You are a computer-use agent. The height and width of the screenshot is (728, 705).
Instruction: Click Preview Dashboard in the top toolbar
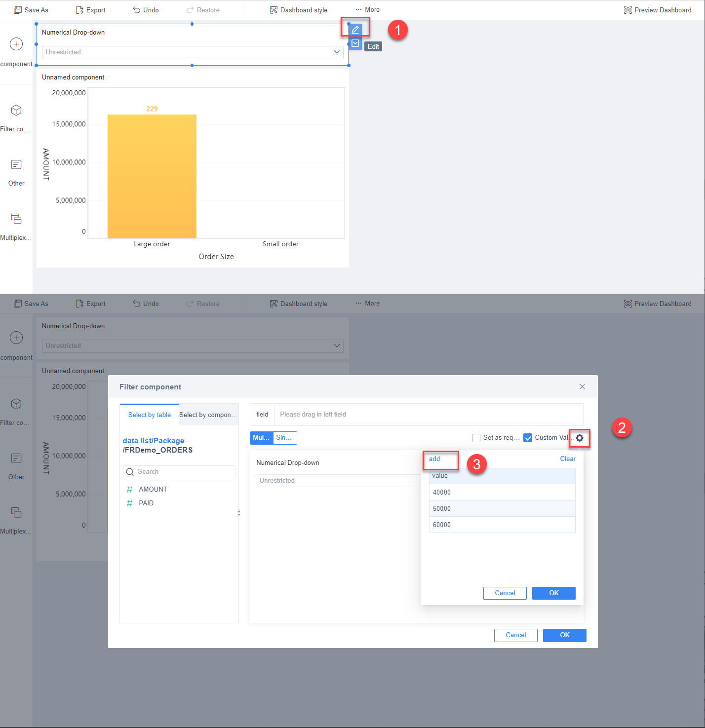[x=658, y=10]
